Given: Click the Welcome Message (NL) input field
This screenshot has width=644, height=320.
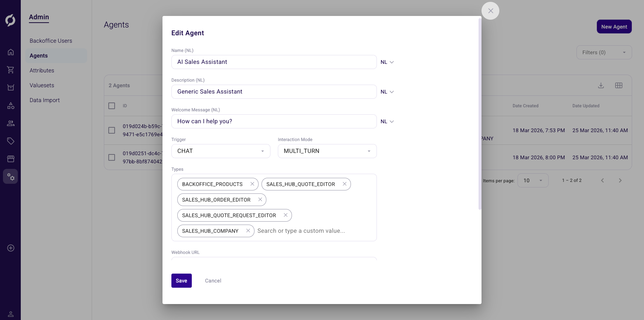Looking at the screenshot, I should [274, 121].
